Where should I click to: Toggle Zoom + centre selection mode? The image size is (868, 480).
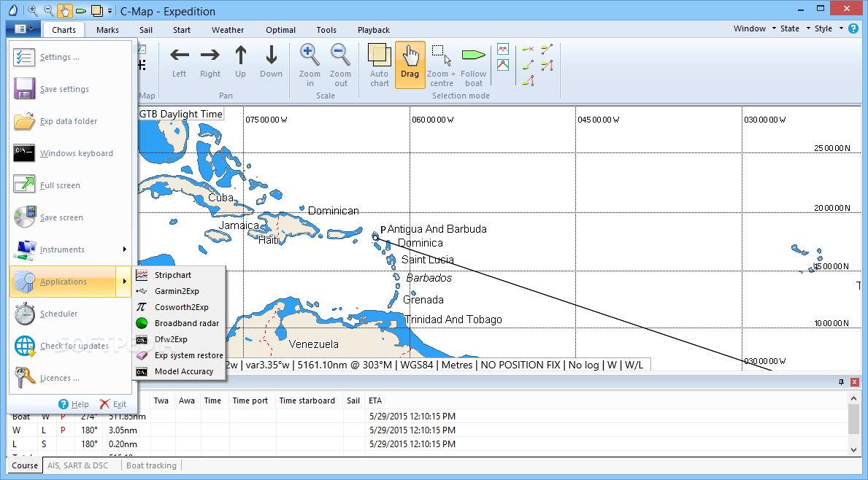441,65
